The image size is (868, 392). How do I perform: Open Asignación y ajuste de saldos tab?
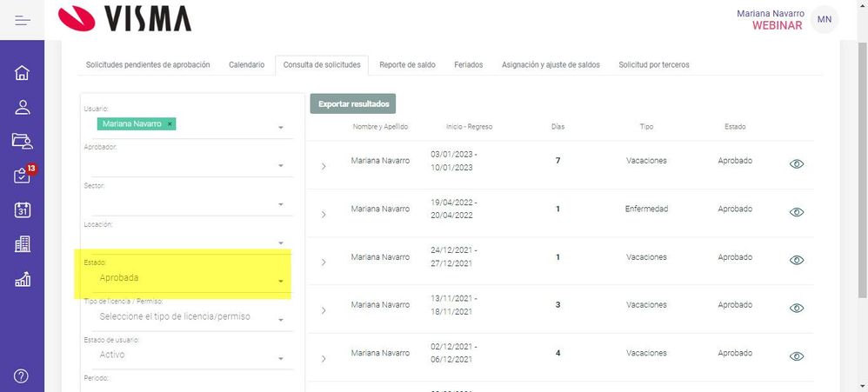click(x=551, y=64)
